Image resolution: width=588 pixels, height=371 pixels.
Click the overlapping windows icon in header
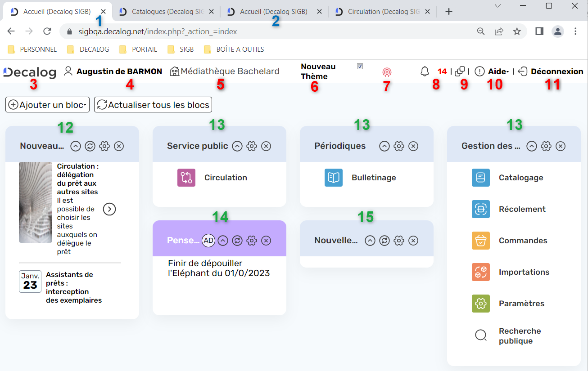(x=460, y=72)
